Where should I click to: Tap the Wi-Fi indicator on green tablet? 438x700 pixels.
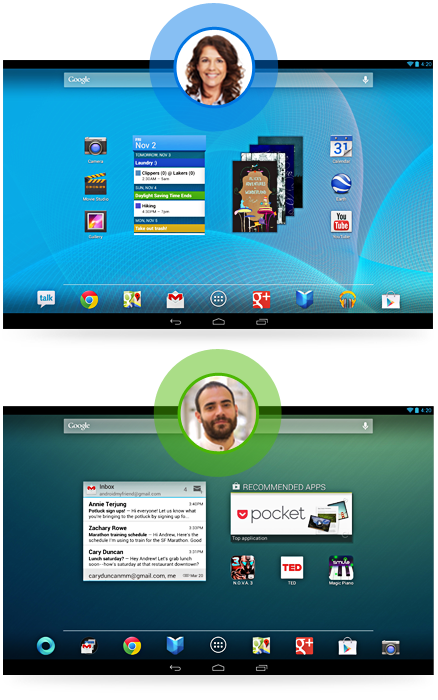click(x=410, y=410)
